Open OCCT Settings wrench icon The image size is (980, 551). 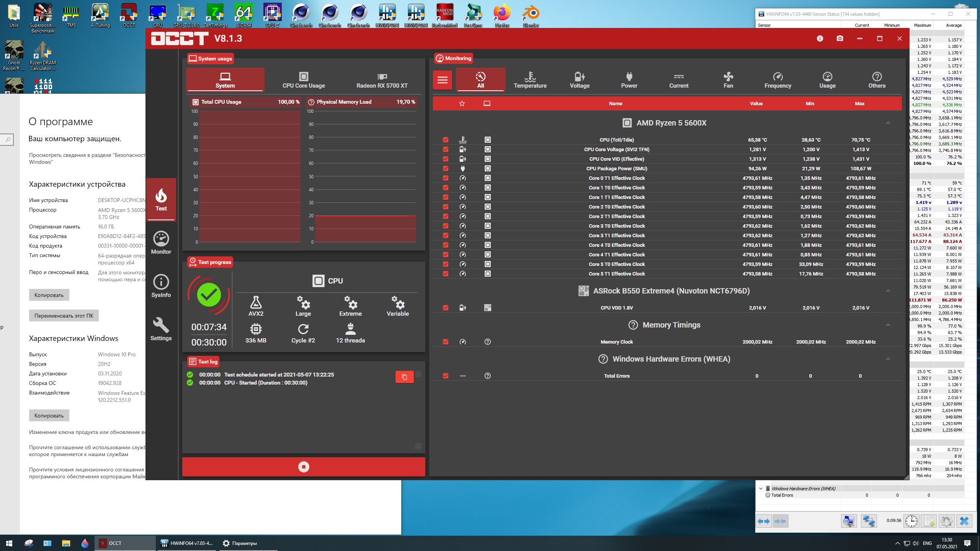click(161, 329)
